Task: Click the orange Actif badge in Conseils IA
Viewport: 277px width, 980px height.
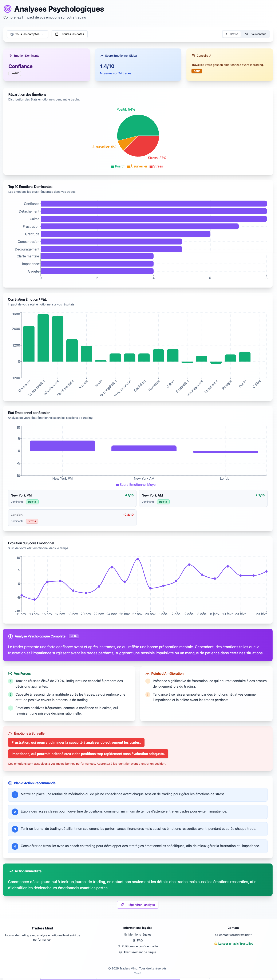Action: pyautogui.click(x=197, y=71)
